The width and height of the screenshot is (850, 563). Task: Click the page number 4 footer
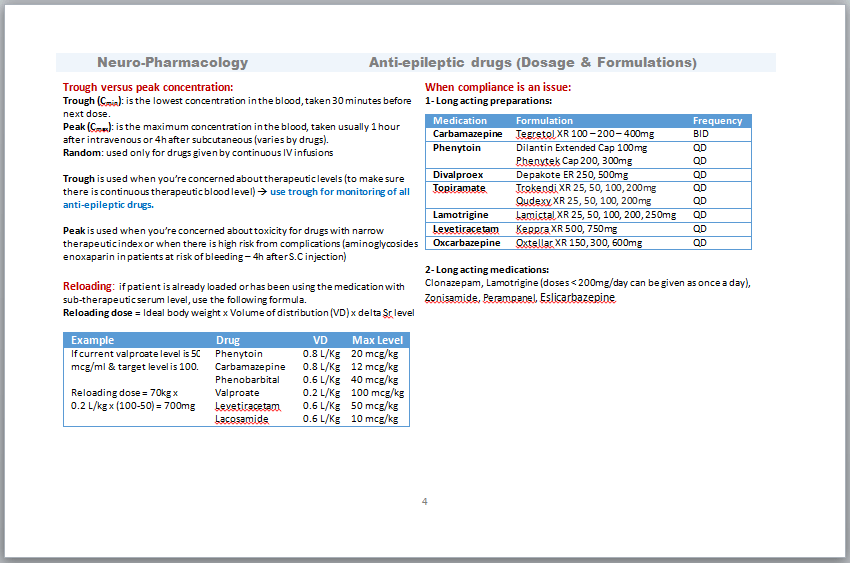pos(425,501)
